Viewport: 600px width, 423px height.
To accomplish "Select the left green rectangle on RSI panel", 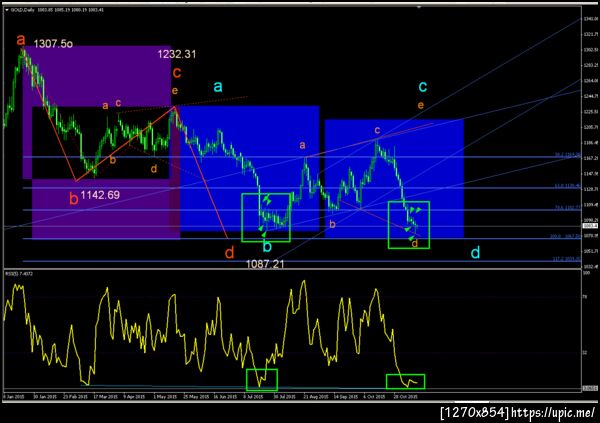I will pyautogui.click(x=262, y=380).
